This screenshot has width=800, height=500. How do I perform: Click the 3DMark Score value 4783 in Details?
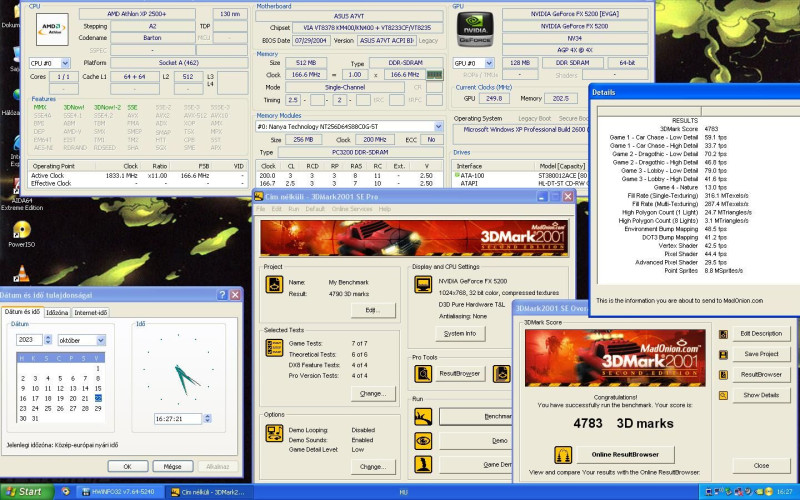click(711, 129)
